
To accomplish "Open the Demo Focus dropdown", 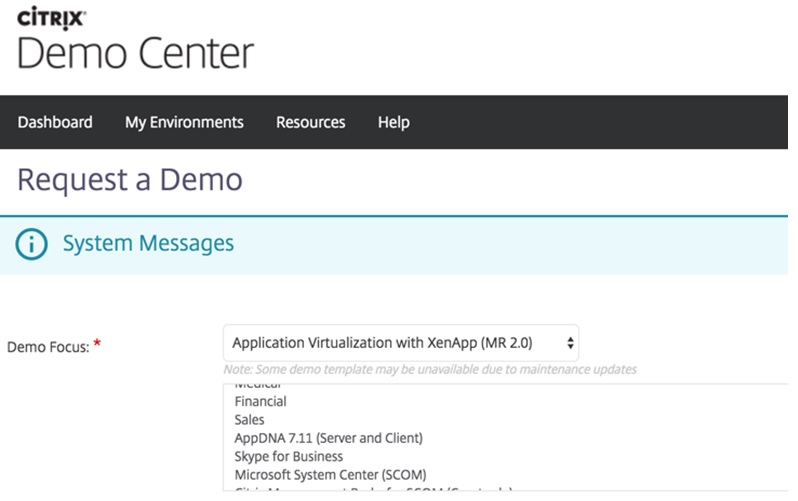I will (x=400, y=343).
